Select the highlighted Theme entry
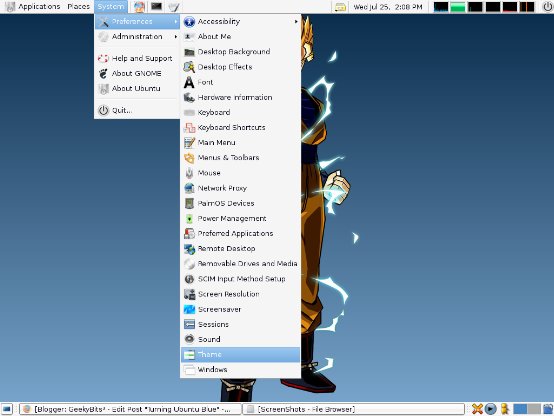 (240, 355)
